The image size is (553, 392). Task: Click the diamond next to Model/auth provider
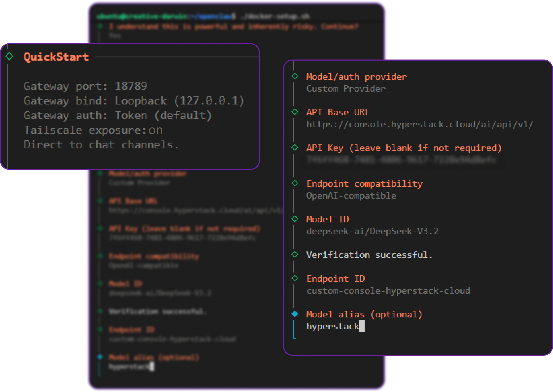click(295, 76)
